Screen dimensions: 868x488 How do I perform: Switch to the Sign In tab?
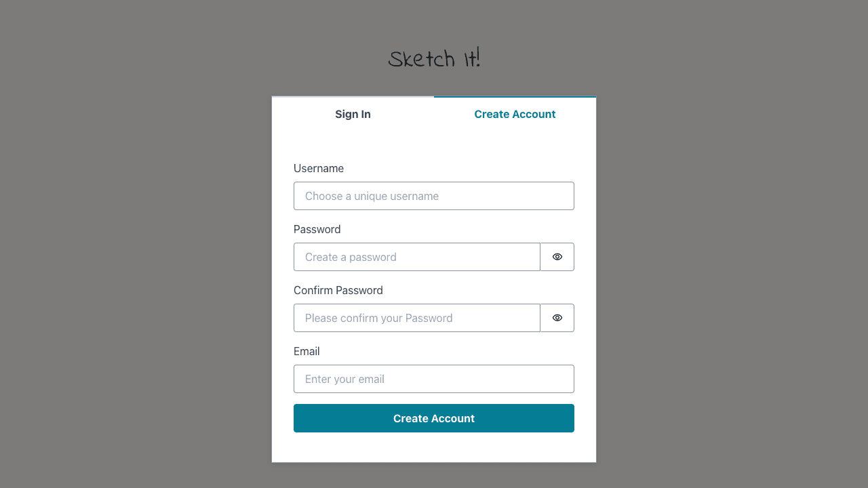(x=353, y=114)
